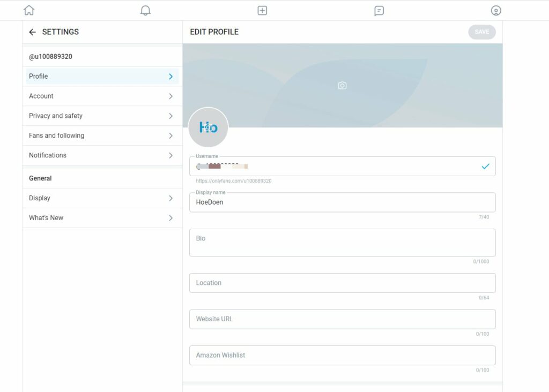The image size is (549, 392).
Task: Click the username availability checkmark
Action: [485, 167]
